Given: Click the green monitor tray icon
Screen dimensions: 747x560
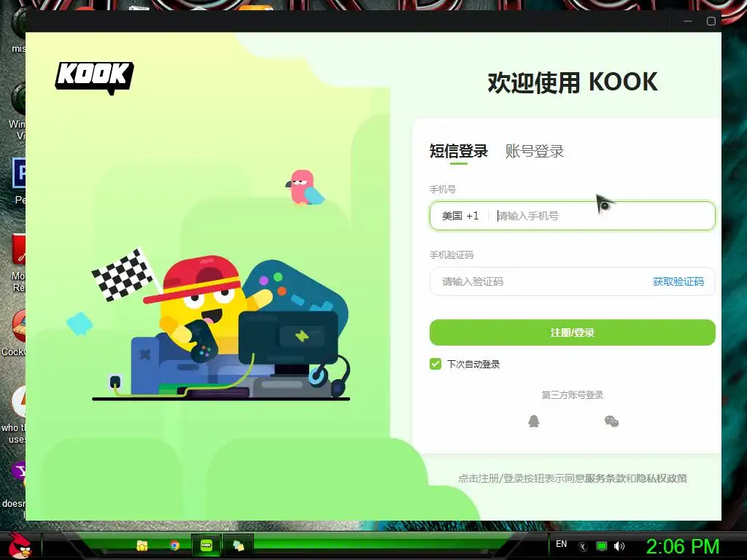Looking at the screenshot, I should pyautogui.click(x=602, y=546).
